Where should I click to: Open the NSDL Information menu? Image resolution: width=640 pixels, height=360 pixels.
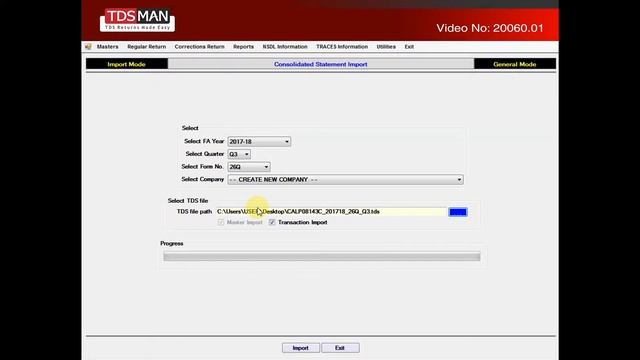tap(285, 47)
